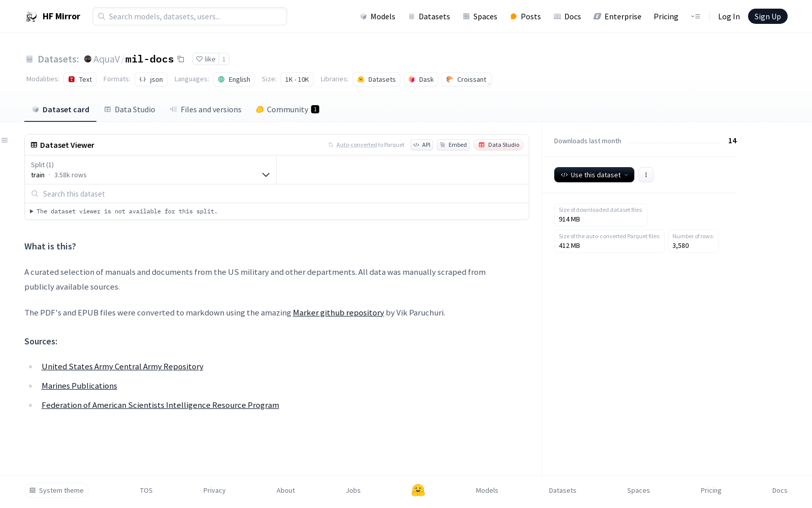Open the API button in Dataset Viewer
The image size is (812, 508).
tap(422, 145)
